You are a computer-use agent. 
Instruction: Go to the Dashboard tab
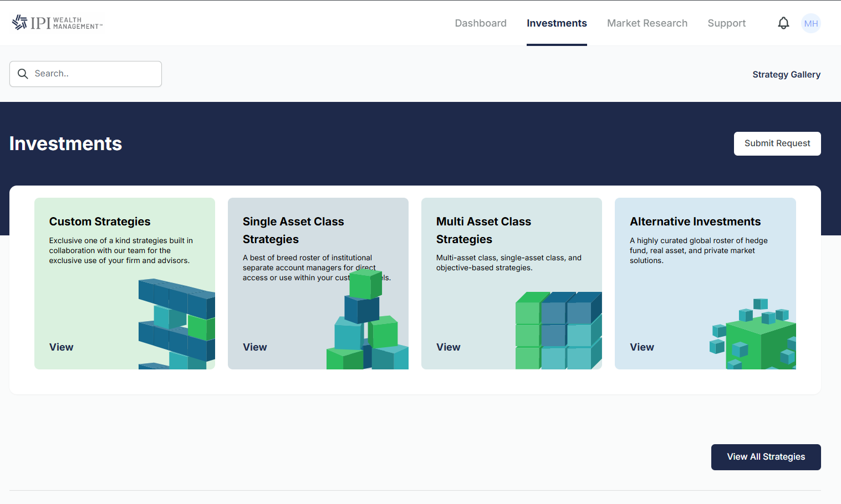pos(480,23)
